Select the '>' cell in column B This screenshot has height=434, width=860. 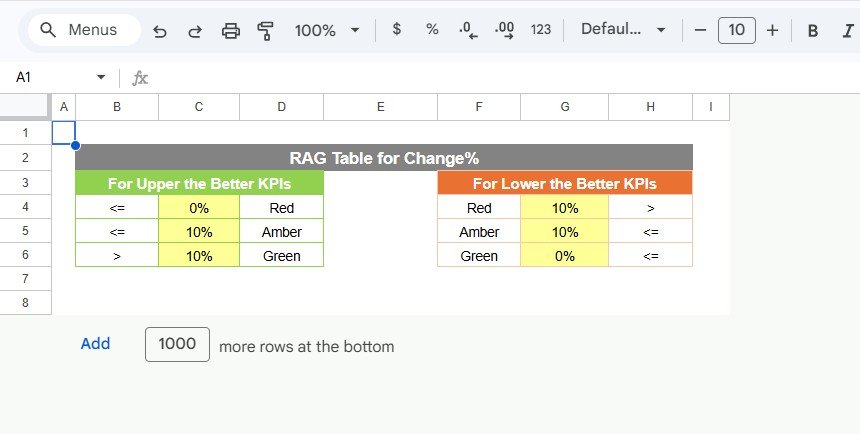117,256
